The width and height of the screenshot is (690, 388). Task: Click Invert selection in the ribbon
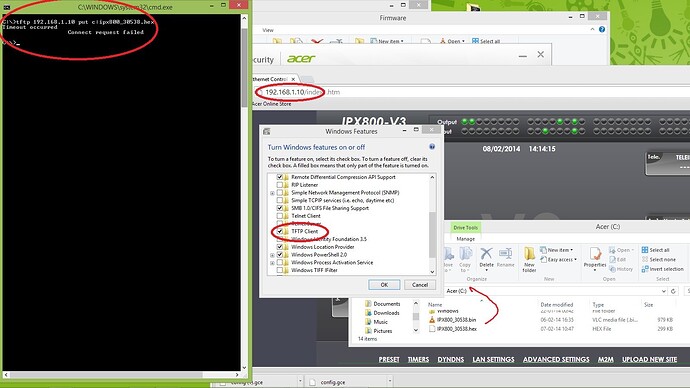coord(662,269)
